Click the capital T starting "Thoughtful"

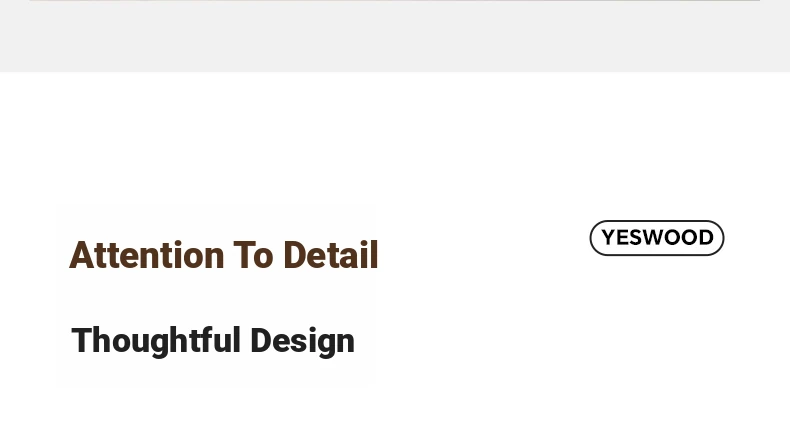[82, 340]
